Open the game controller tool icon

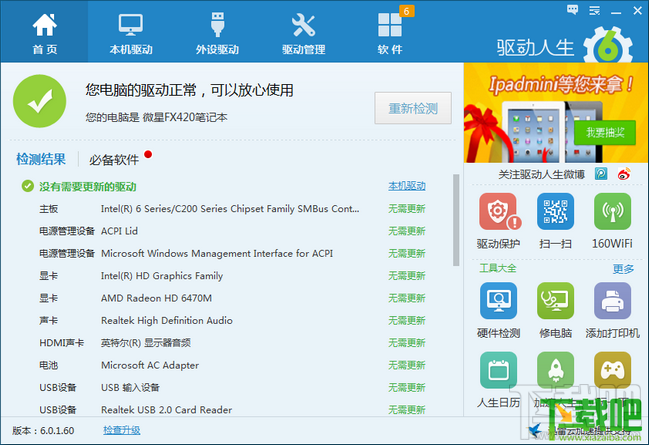coord(612,370)
